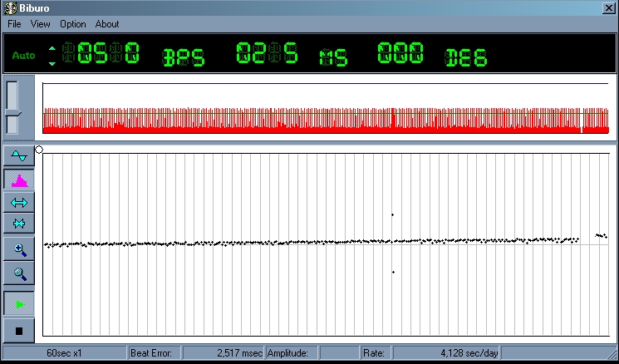Open the File menu

click(14, 24)
